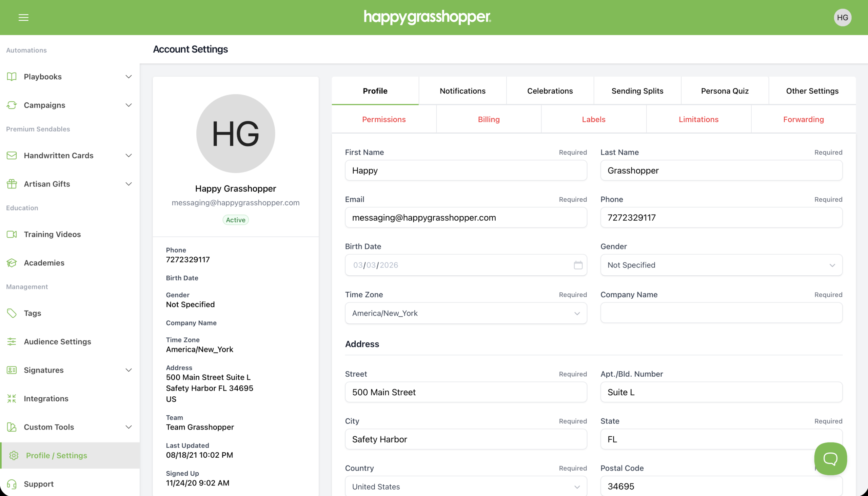
Task: Switch to the Notifications tab
Action: (462, 91)
